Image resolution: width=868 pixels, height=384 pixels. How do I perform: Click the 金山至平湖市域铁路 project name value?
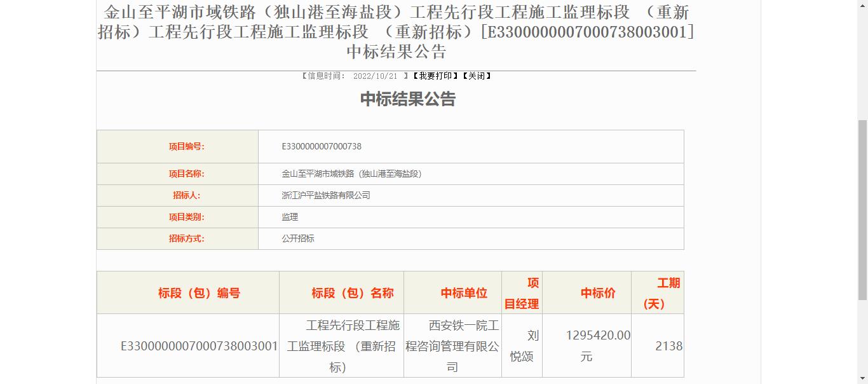point(351,174)
